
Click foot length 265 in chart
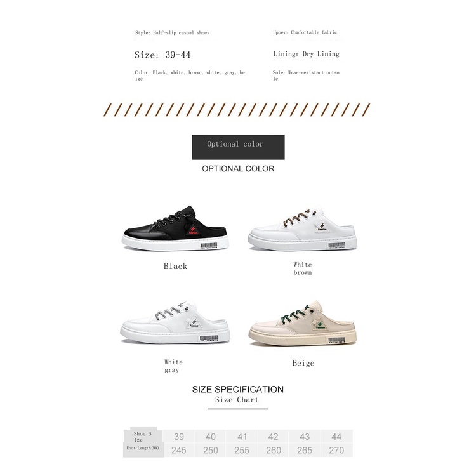(x=305, y=450)
